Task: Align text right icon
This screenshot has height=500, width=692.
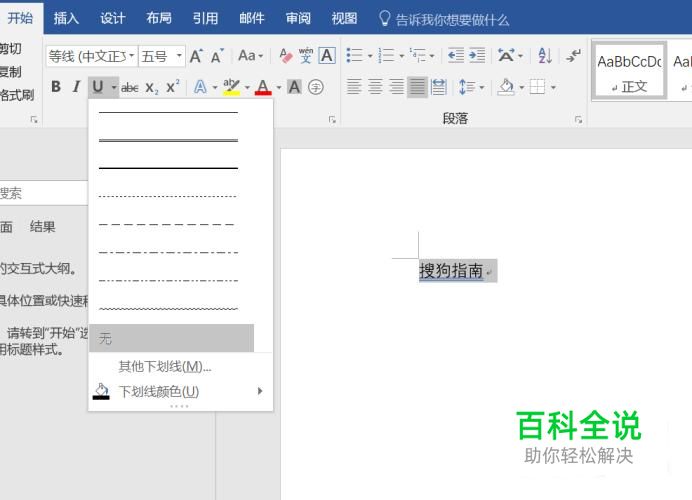Action: click(396, 86)
